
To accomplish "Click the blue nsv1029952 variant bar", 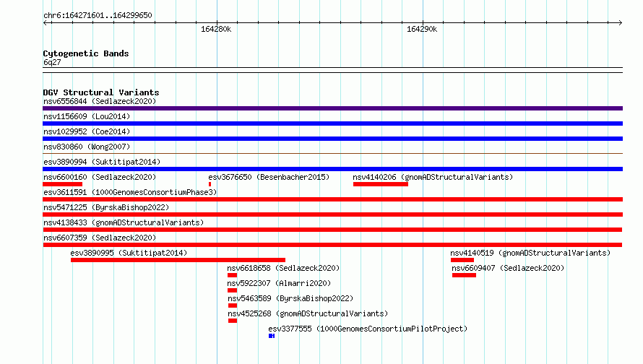I will (x=332, y=139).
